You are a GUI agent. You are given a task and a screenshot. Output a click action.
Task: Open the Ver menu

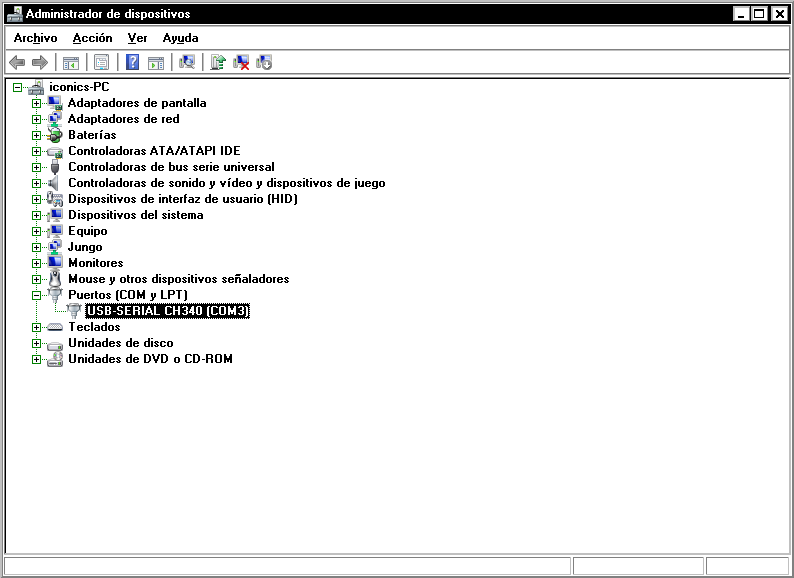coord(137,38)
